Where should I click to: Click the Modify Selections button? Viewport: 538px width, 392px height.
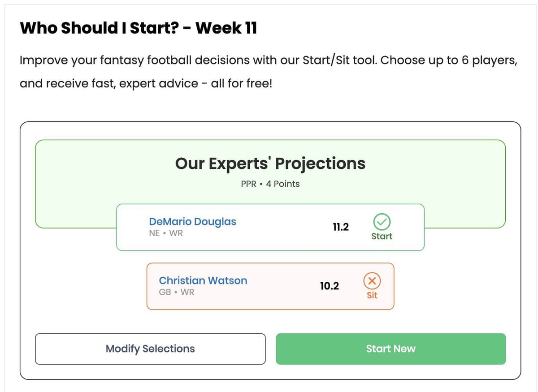tap(150, 349)
